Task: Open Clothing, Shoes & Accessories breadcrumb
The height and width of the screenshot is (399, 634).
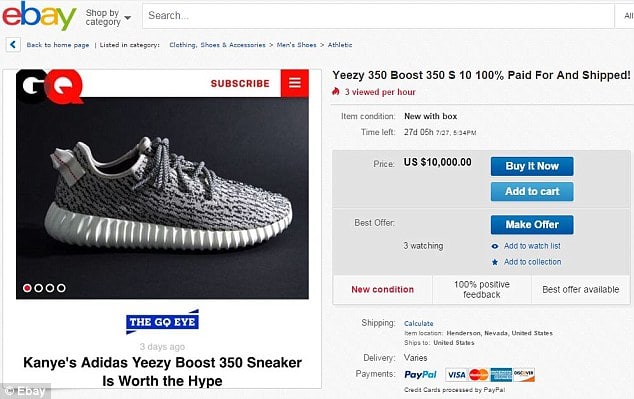Action: click(218, 45)
